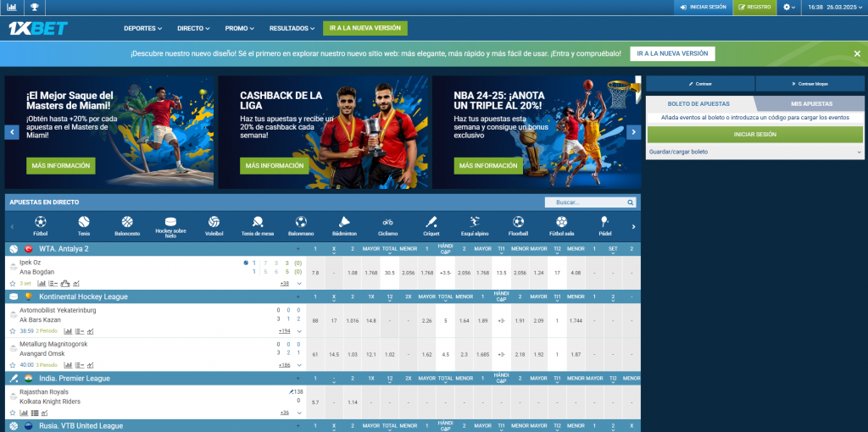Open the trophy icon in top bar
Screen dimensions: 868x432
pyautogui.click(x=34, y=7)
